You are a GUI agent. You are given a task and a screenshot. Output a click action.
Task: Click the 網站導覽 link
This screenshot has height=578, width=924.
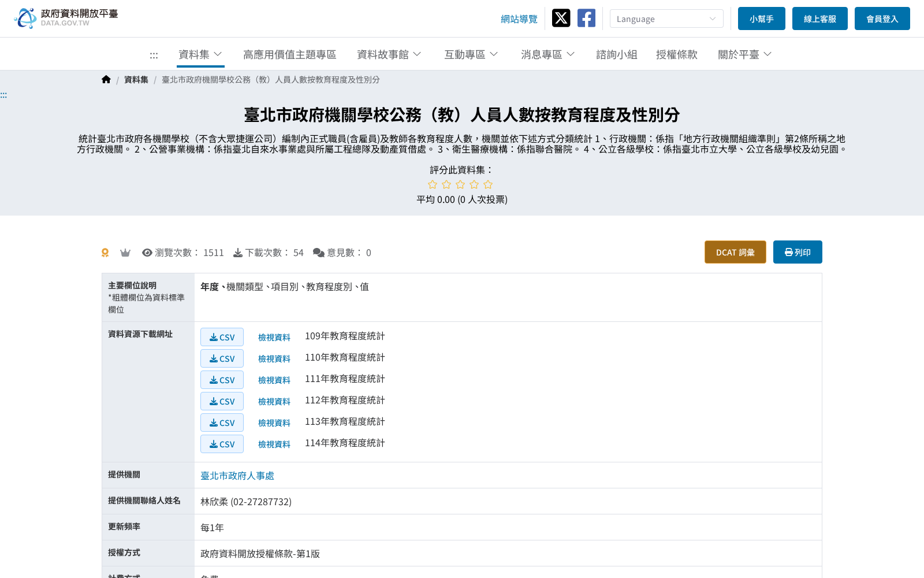[519, 19]
